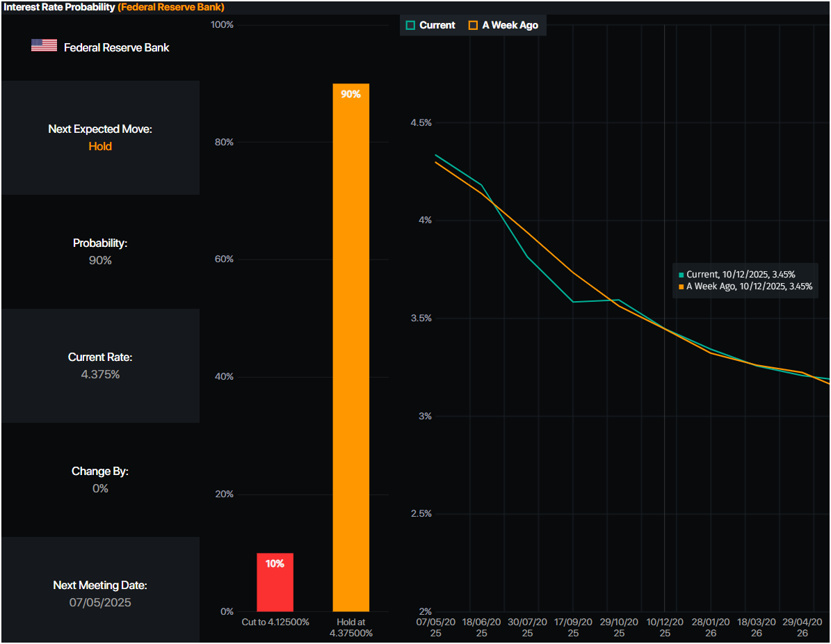Toggle the A Week Ago legend checkbox
Image resolution: width=831 pixels, height=644 pixels.
coord(473,25)
